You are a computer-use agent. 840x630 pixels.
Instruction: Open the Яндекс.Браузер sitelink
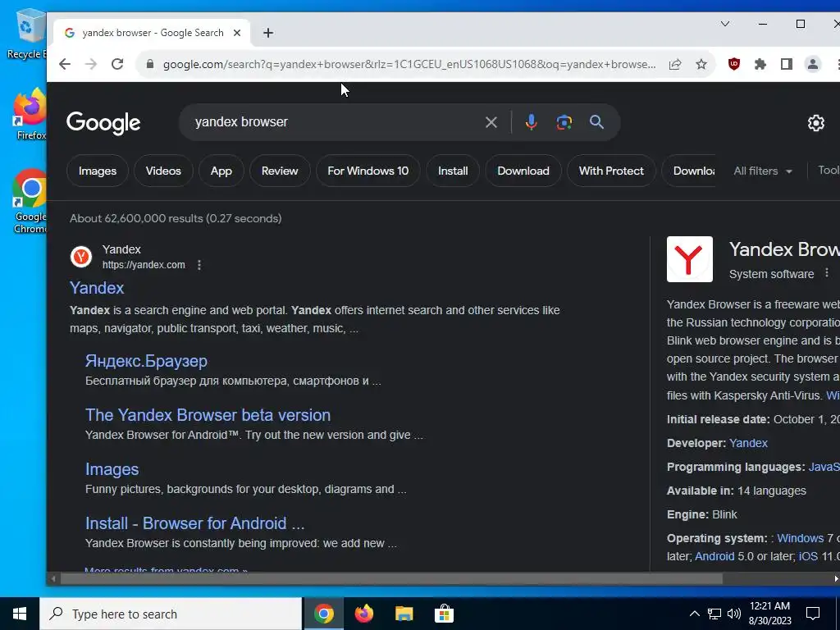[146, 361]
